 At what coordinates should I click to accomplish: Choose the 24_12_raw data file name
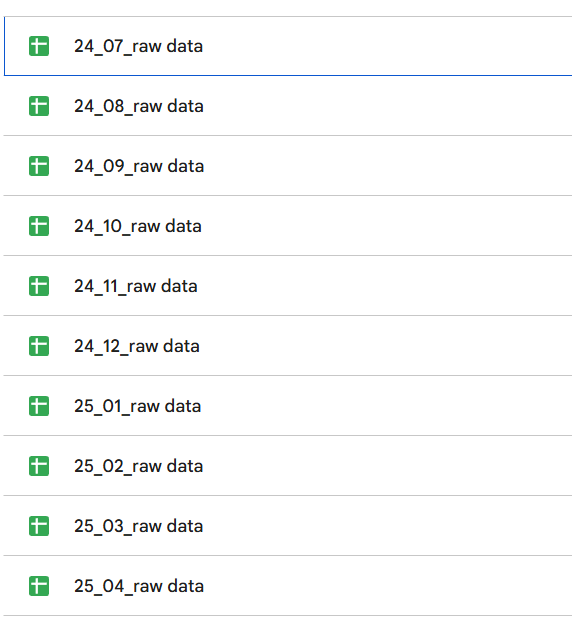pos(137,346)
